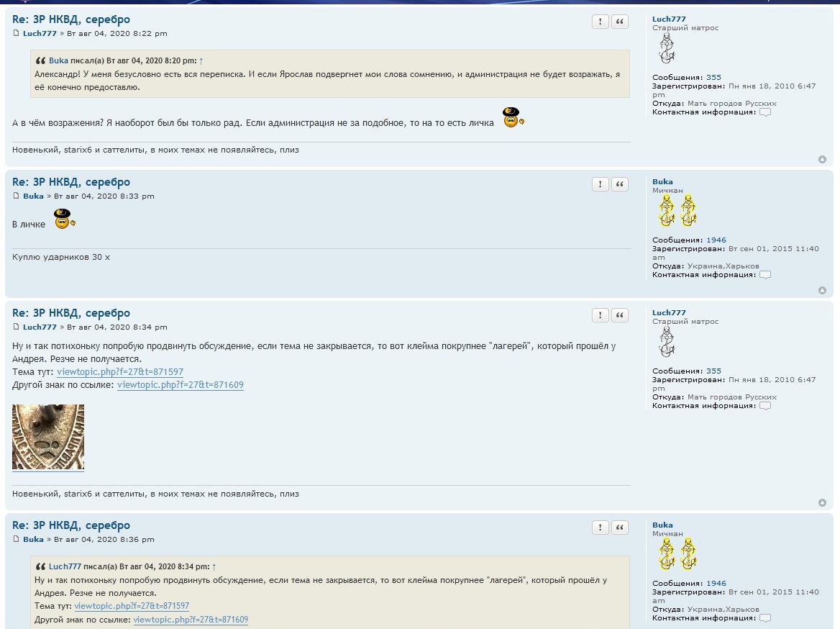This screenshot has height=629, width=840.
Task: Open contact info bubble for first Luch777 profile
Action: (764, 112)
